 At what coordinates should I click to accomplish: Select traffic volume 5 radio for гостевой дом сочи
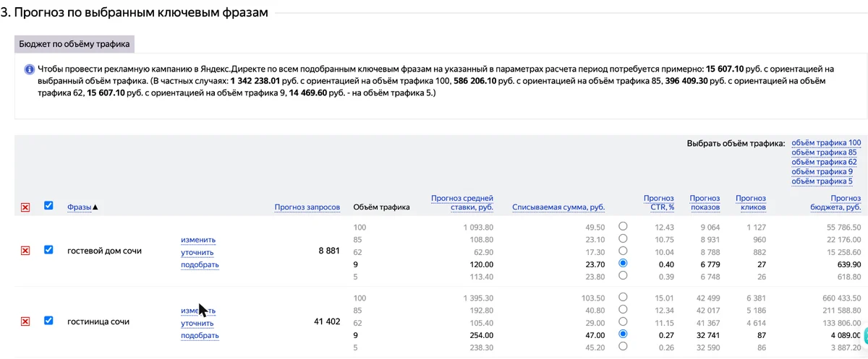coord(623,276)
